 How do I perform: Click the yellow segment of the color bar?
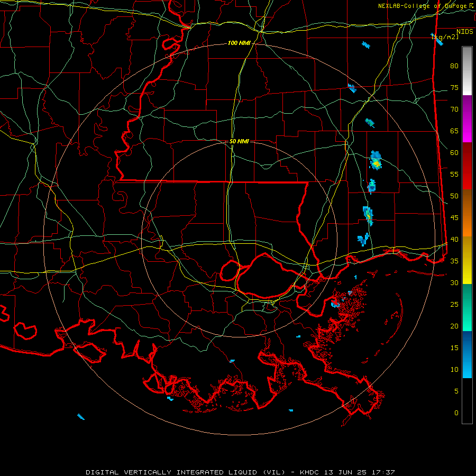tap(467, 260)
